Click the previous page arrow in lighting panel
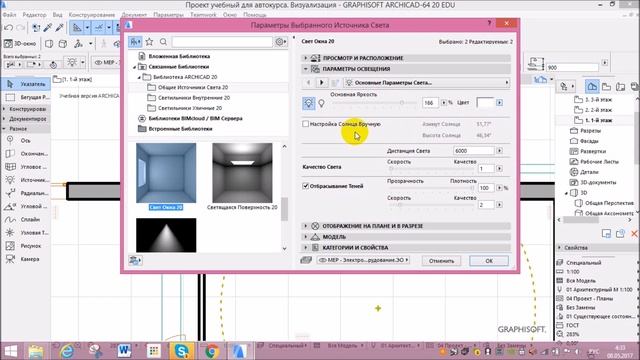This screenshot has width=640, height=360. 309,83
